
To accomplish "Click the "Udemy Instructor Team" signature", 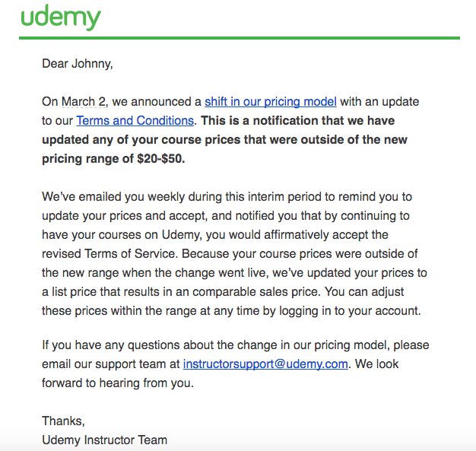I will 104,440.
